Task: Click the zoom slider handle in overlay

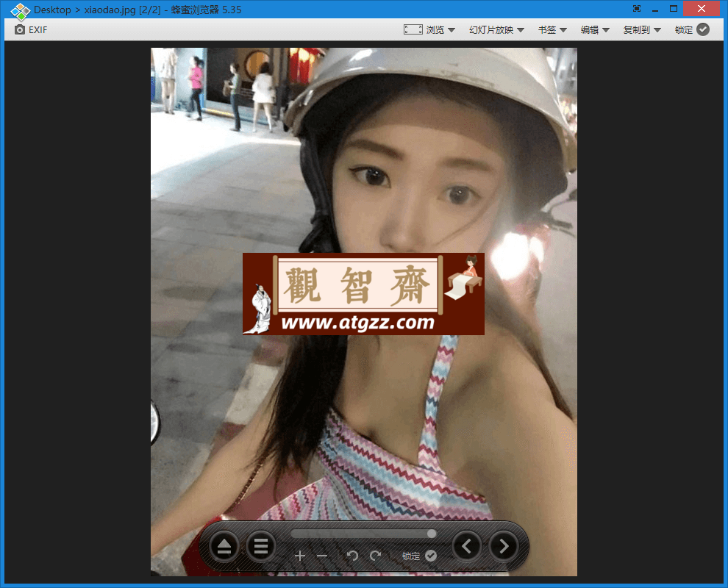Action: coord(432,534)
